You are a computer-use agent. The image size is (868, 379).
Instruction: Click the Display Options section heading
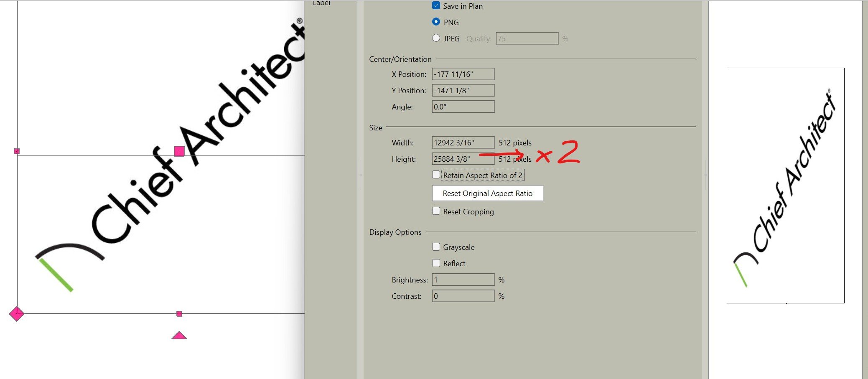tap(395, 232)
